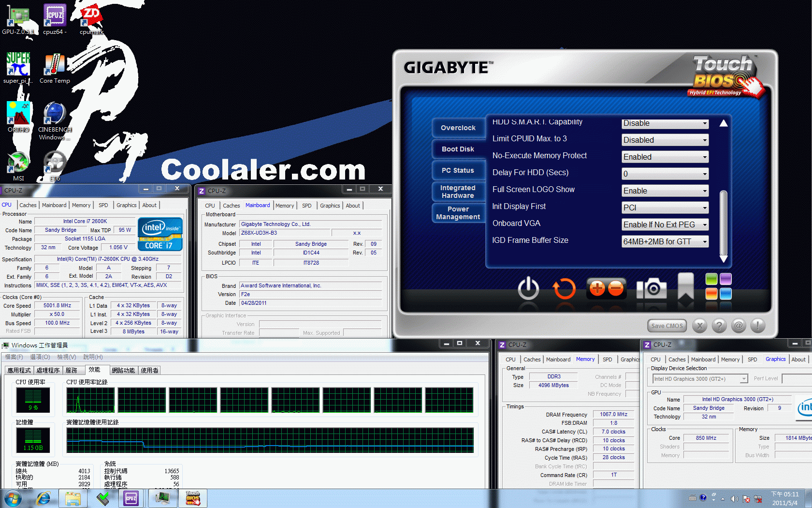Show hidden system tray icons

(723, 499)
